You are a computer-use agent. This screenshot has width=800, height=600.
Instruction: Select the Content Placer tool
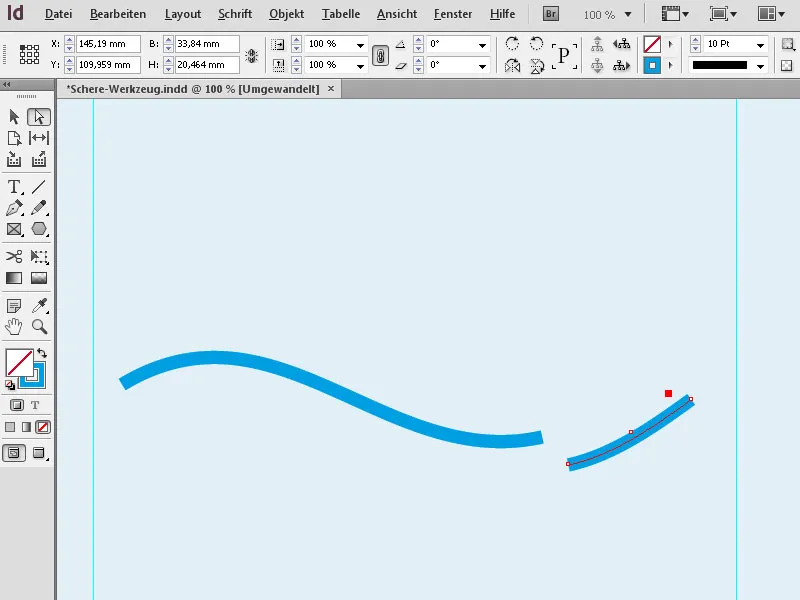[39, 160]
